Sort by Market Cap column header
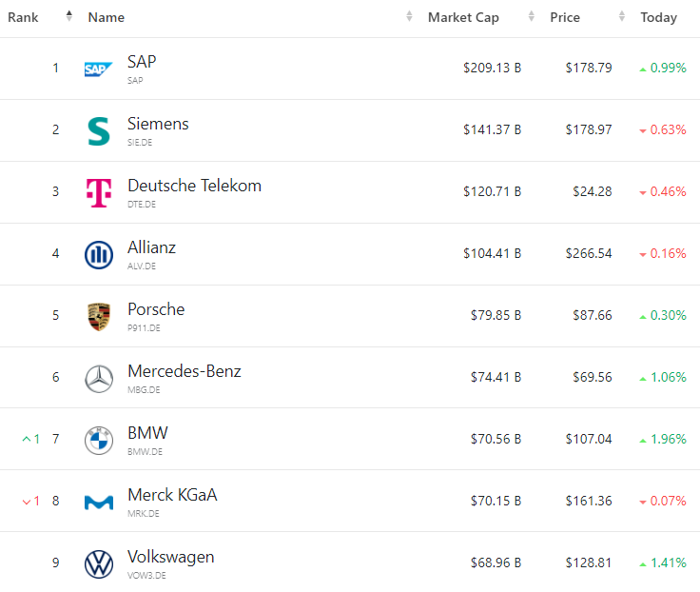 (463, 17)
